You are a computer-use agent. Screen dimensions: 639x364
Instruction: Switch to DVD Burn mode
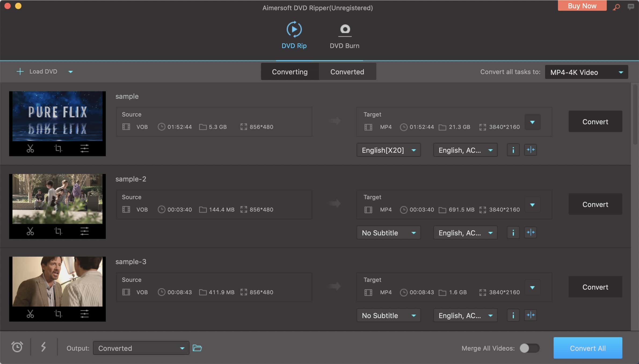[x=344, y=35]
